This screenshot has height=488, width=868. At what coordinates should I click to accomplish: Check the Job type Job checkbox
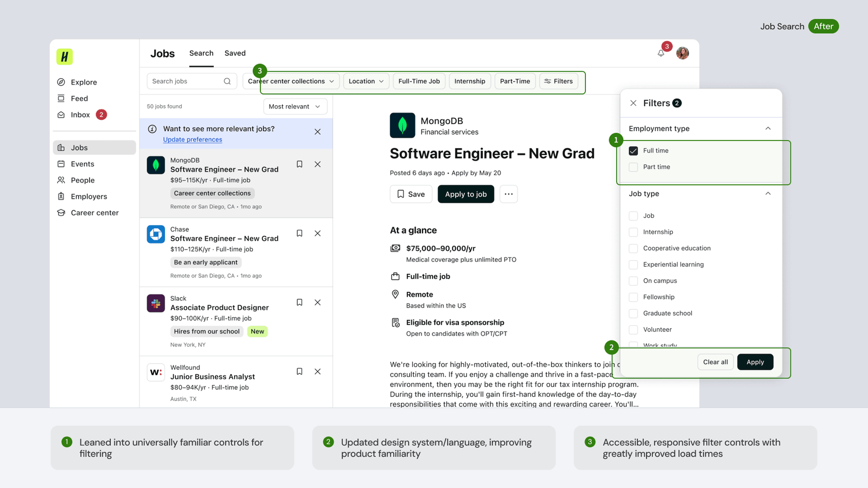pyautogui.click(x=633, y=216)
